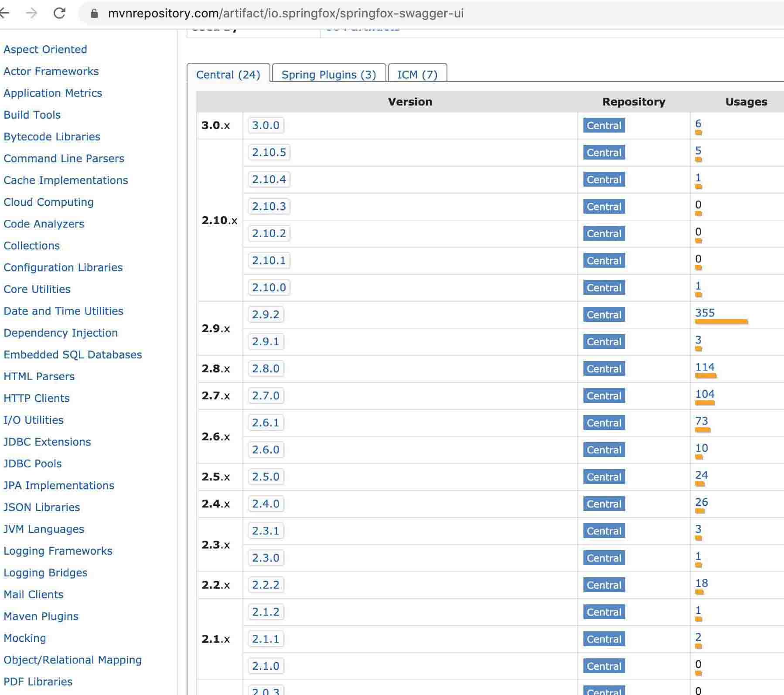The width and height of the screenshot is (784, 695).
Task: Go to Embedded SQL Databases category
Action: 73,354
